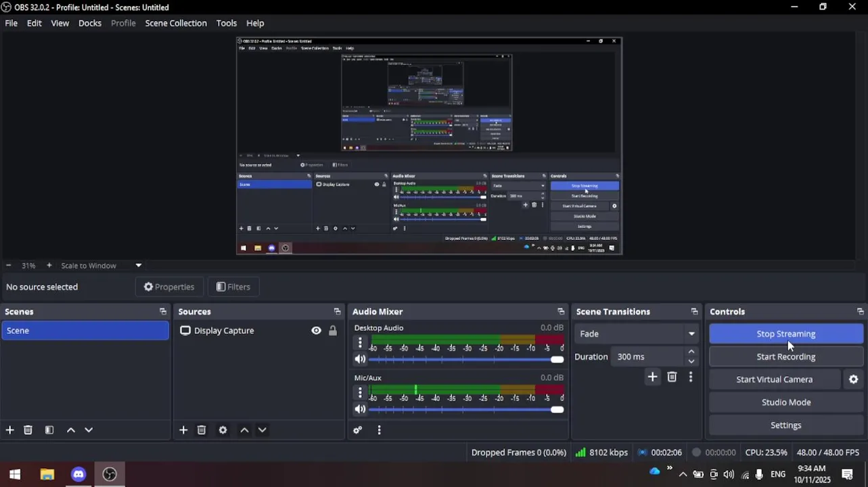Open source Properties button
868x487 pixels.
point(169,287)
